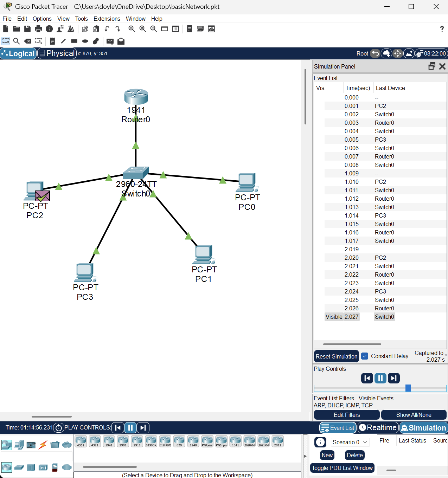Switch to Physical workspace view
Viewport: 448px width, 478px height.
[x=57, y=53]
